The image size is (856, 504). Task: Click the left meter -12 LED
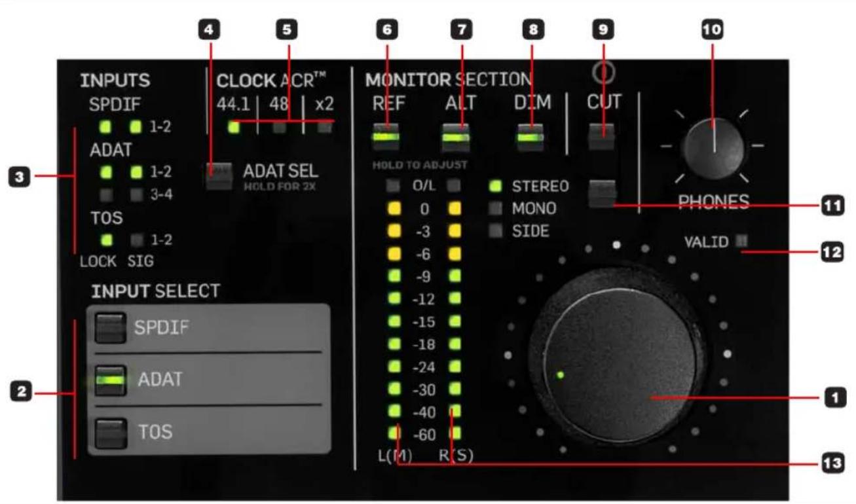coord(394,298)
